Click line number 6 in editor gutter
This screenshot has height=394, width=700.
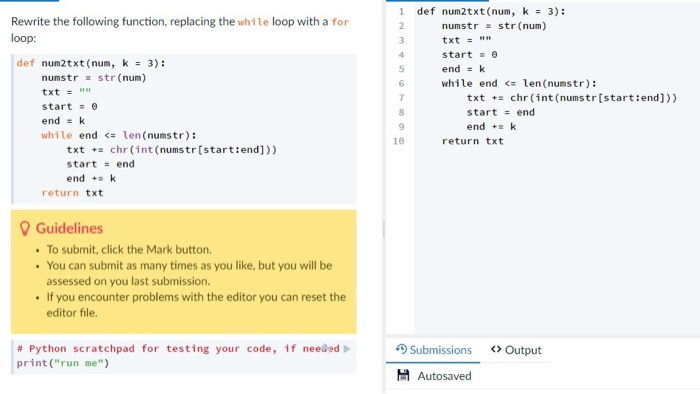click(x=401, y=83)
